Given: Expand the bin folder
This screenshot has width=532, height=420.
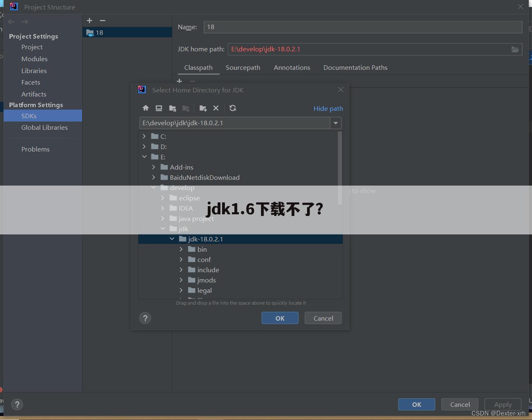Looking at the screenshot, I should 181,249.
